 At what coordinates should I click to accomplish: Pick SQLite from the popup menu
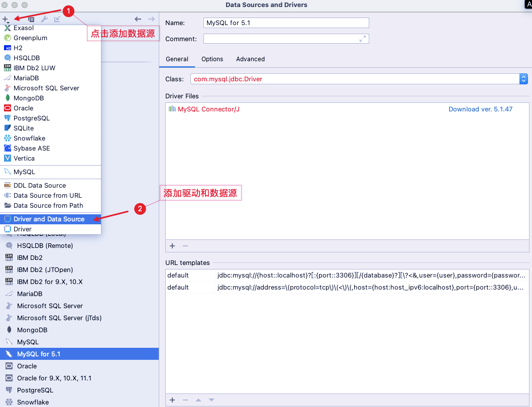pyautogui.click(x=51, y=128)
